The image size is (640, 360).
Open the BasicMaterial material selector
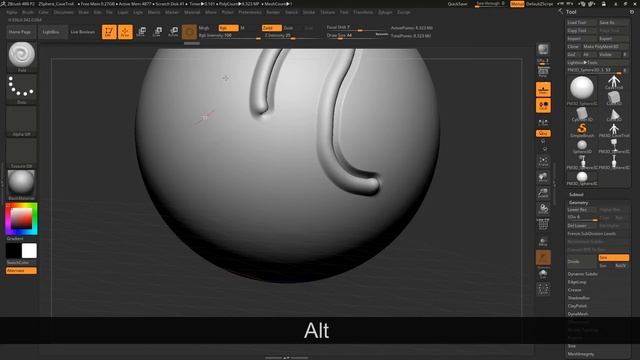[x=22, y=184]
